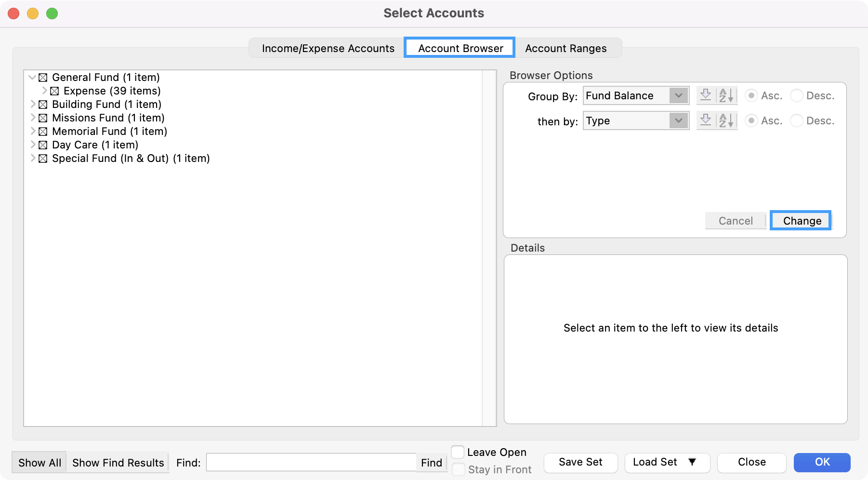Toggle the Day Care selection box icon

click(43, 145)
